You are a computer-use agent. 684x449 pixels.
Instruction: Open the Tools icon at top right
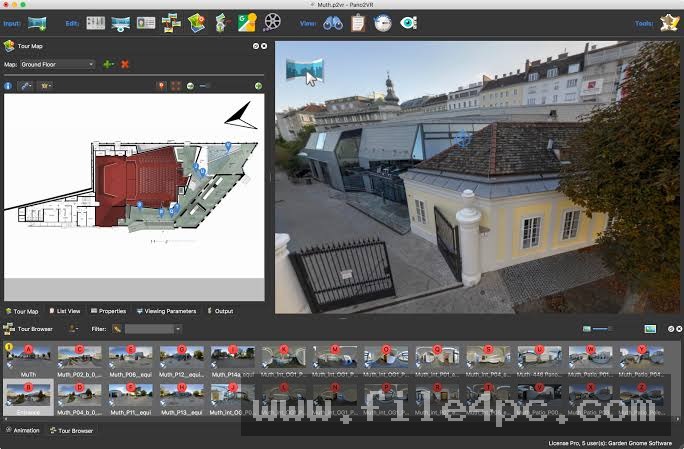pos(669,23)
